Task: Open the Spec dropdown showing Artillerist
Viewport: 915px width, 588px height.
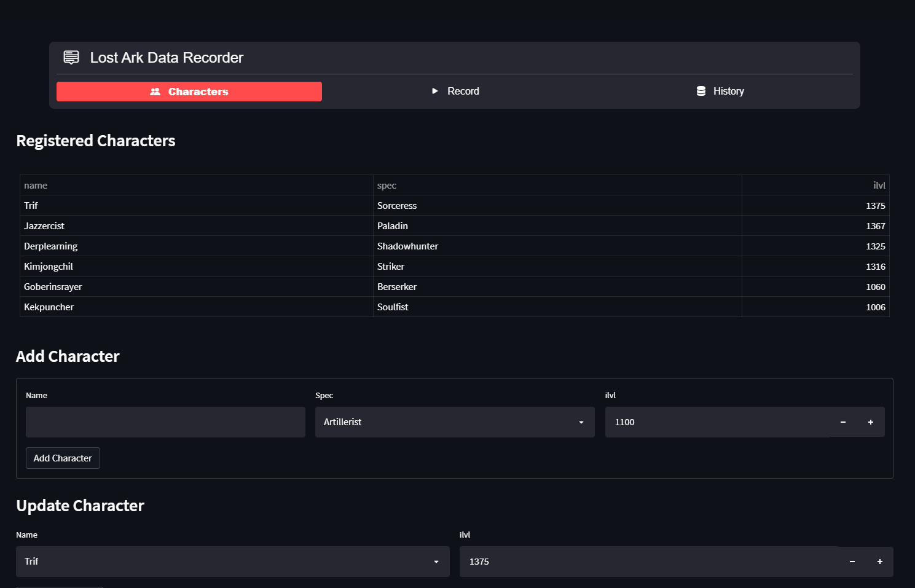Action: coord(455,422)
